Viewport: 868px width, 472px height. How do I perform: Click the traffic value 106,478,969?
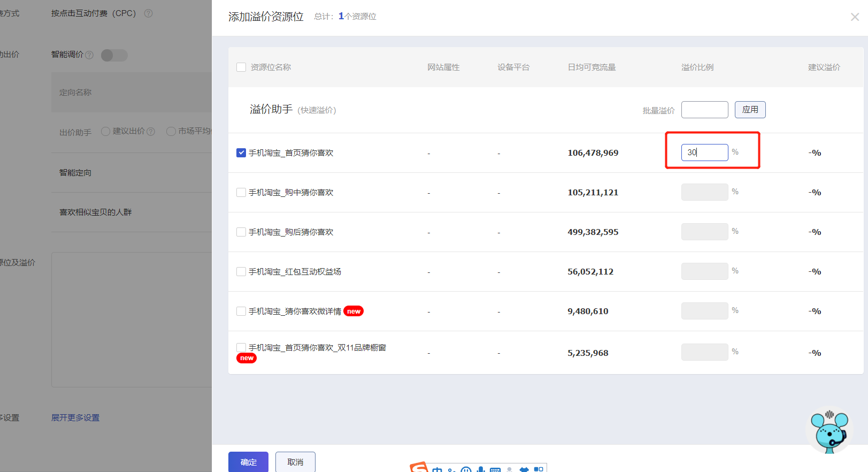(593, 153)
